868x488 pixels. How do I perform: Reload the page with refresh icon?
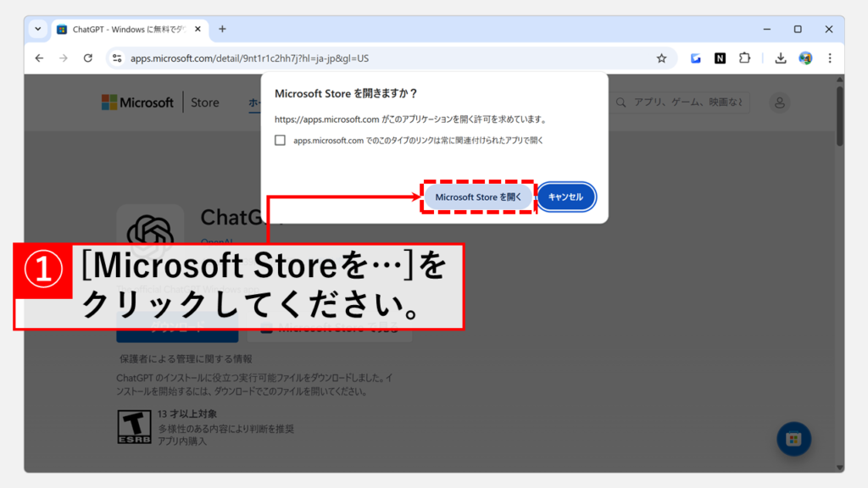click(x=88, y=58)
